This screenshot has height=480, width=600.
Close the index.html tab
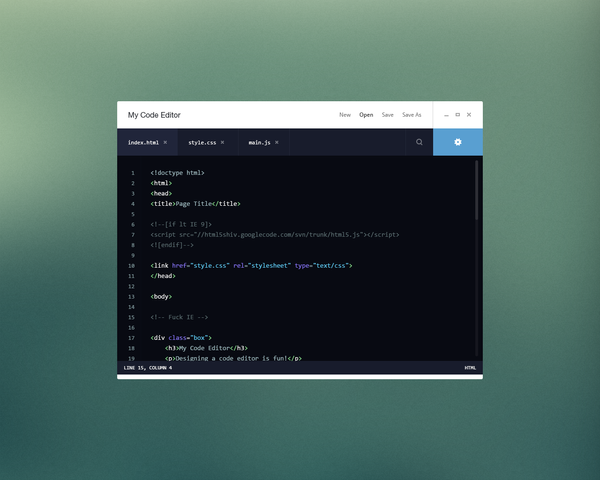(x=165, y=142)
